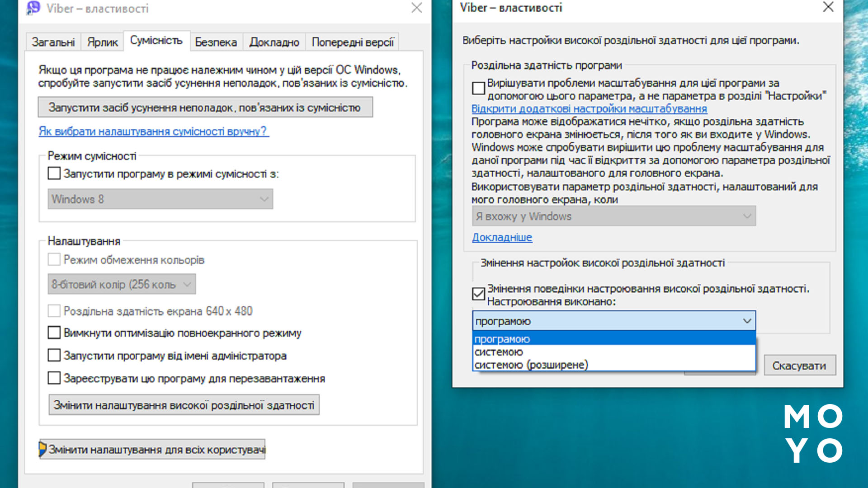Click the chevron arrow of програмою combo box
868x488 pixels.
pos(747,321)
